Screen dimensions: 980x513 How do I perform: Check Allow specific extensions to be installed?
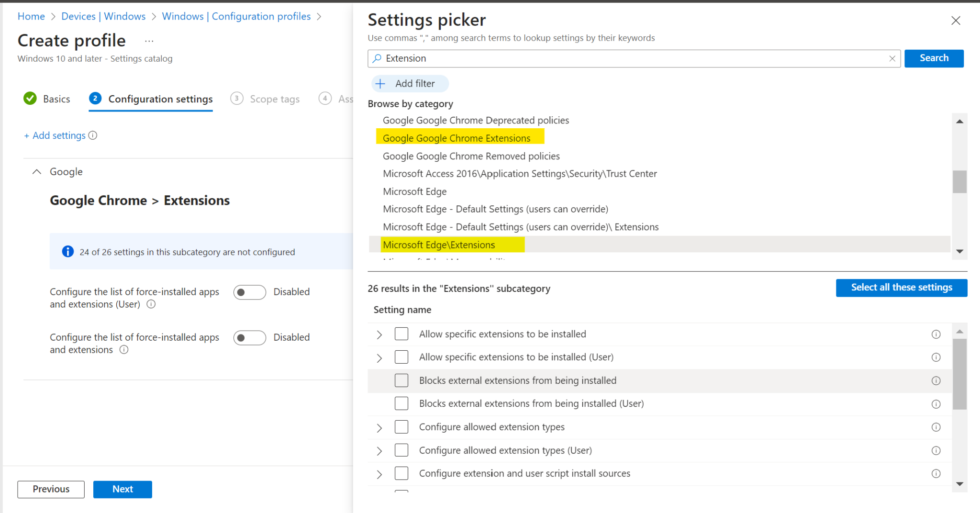(401, 334)
